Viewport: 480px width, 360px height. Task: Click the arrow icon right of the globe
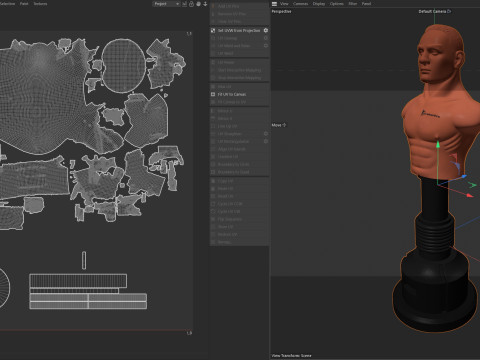pyautogui.click(x=205, y=4)
